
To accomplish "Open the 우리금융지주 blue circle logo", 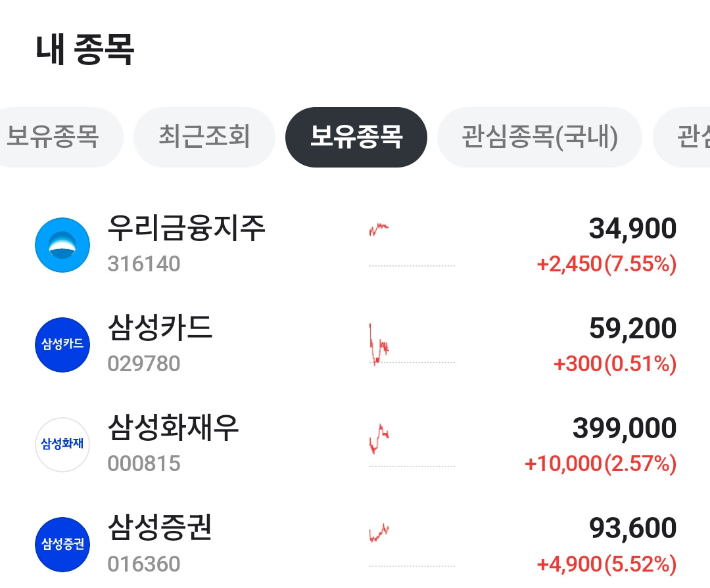I will tap(62, 245).
